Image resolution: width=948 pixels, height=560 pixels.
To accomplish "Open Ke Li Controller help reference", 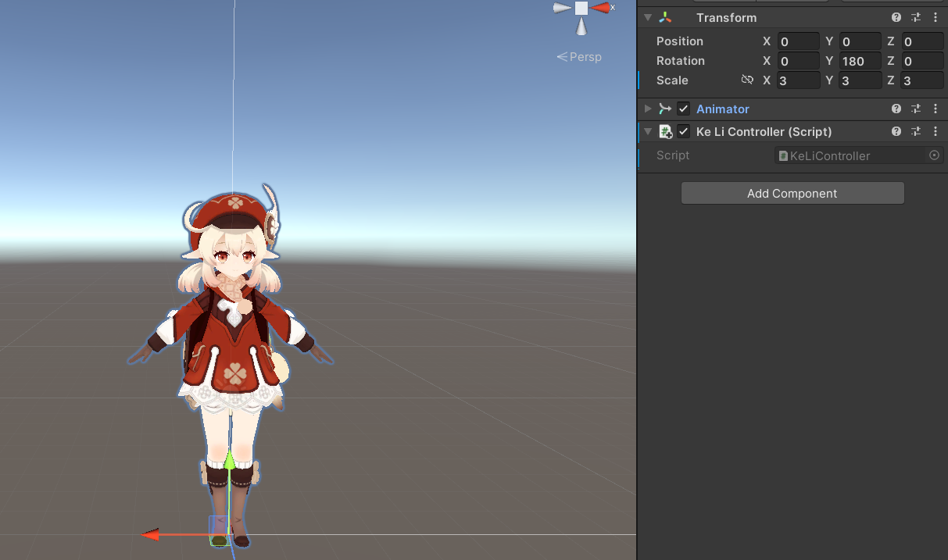I will tap(896, 131).
